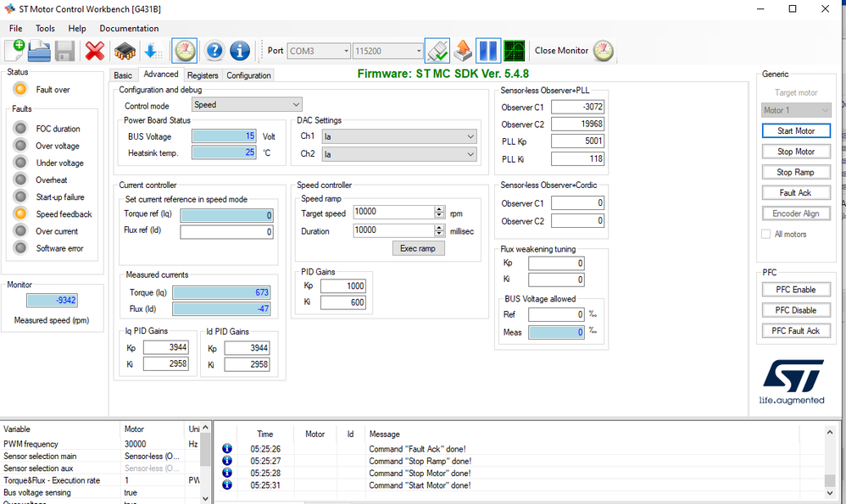
Task: Click the New Project toolbar icon
Action: (15, 51)
